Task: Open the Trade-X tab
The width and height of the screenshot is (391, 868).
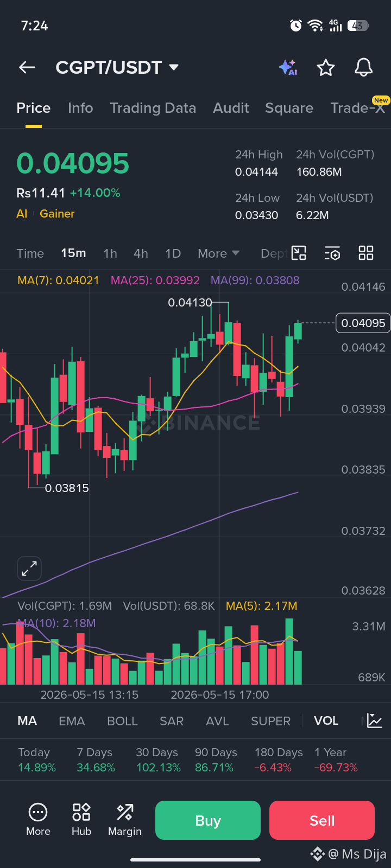Action: point(357,108)
